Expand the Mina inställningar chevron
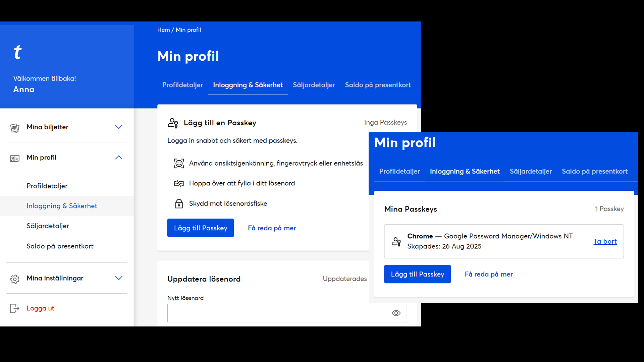Image resolution: width=644 pixels, height=362 pixels. 119,278
